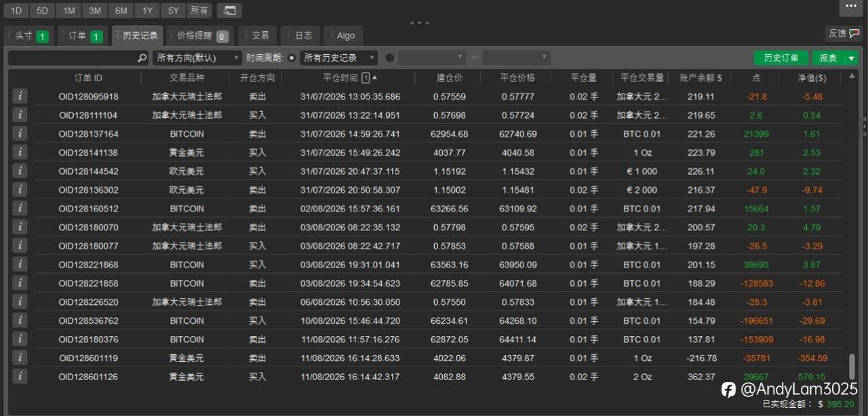This screenshot has height=416, width=868.
Task: Open info for order OID128536762
Action: tap(20, 320)
